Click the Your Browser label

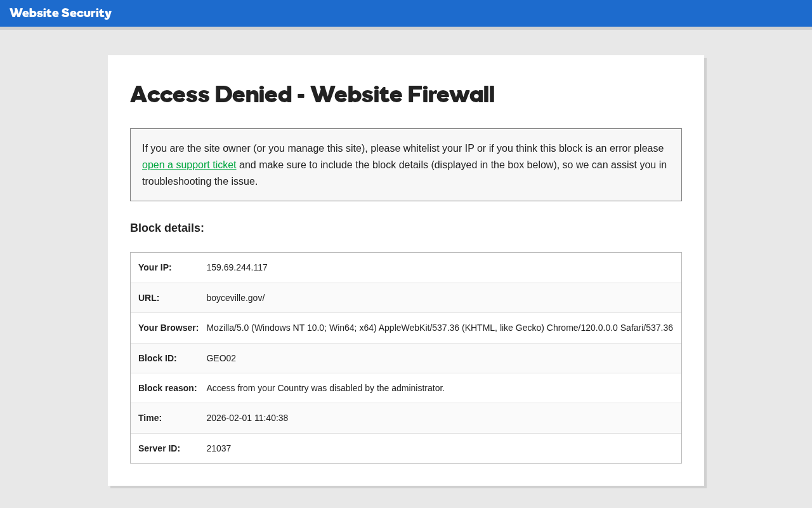[x=169, y=328]
